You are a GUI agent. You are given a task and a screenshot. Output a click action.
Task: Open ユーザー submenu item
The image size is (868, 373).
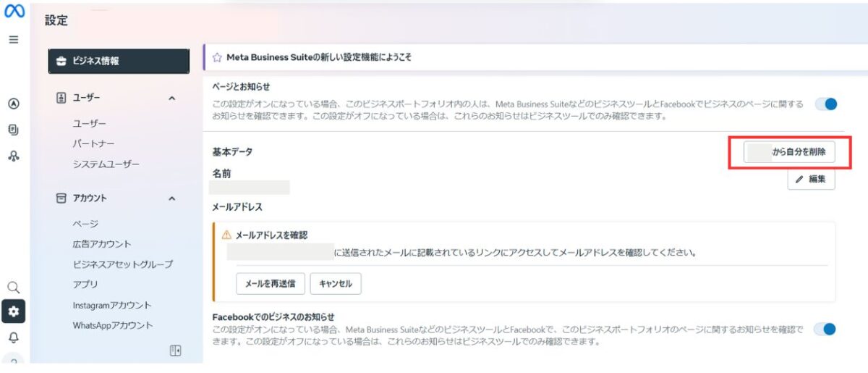(90, 124)
